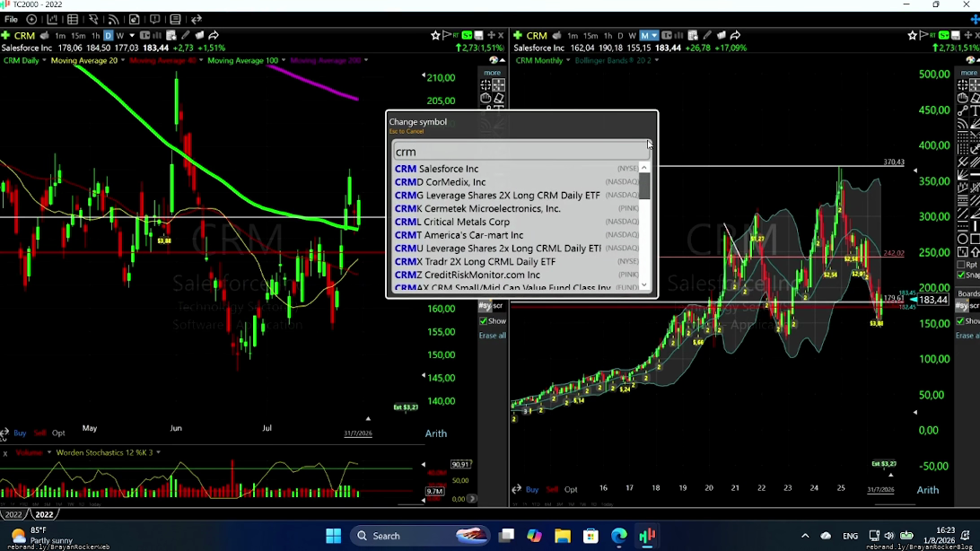Open File Explorer from taskbar
Image resolution: width=980 pixels, height=551 pixels.
[x=563, y=536]
